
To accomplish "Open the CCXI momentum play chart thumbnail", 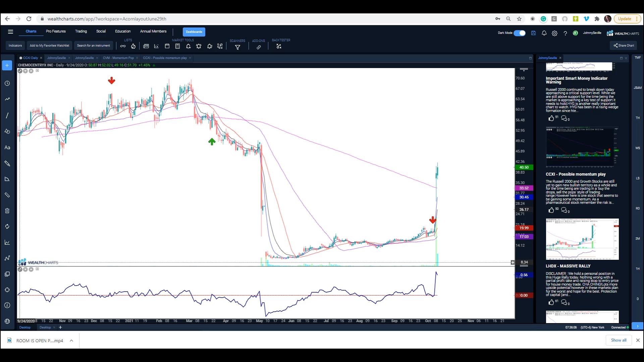I will click(582, 147).
